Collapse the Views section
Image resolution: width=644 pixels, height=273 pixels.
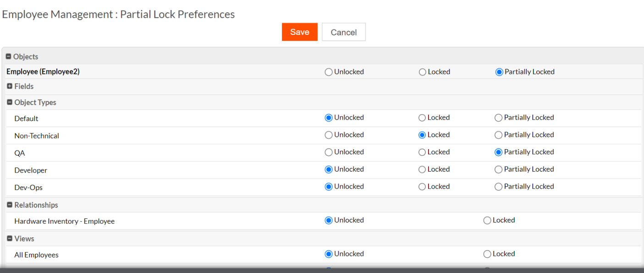coord(10,239)
